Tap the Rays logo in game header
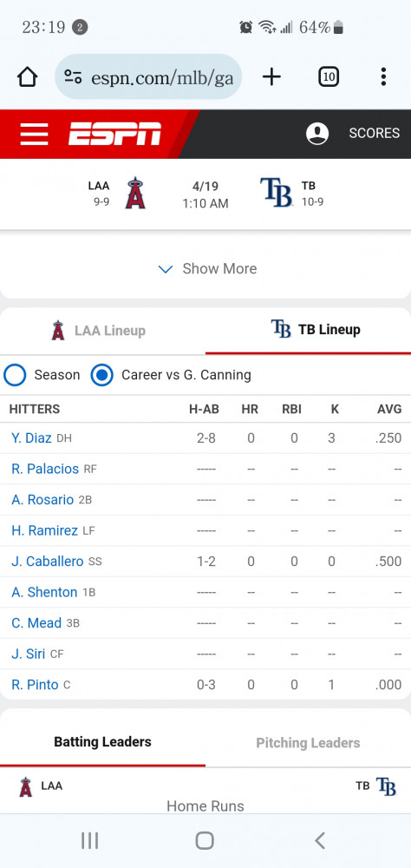The image size is (411, 868). 277,193
